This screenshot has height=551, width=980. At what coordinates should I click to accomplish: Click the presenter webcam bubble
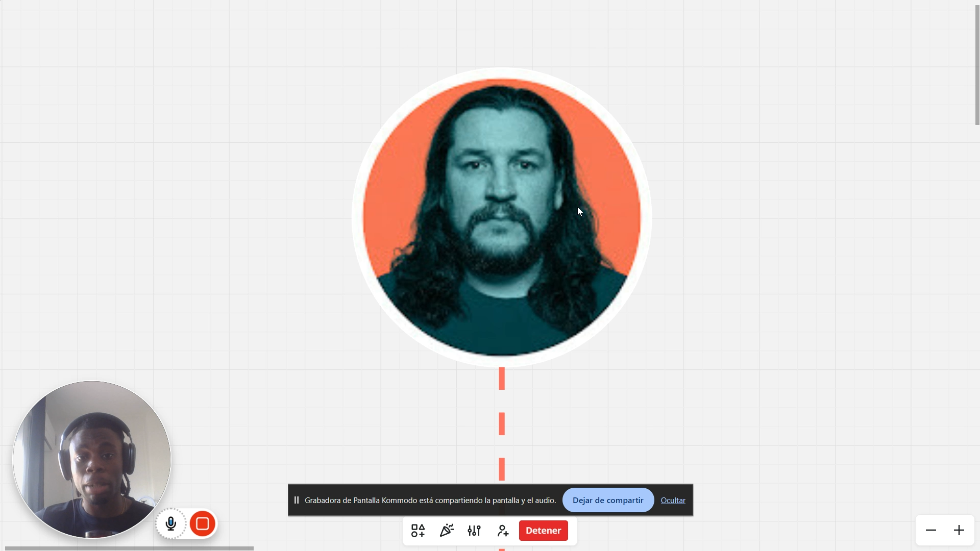tap(92, 459)
